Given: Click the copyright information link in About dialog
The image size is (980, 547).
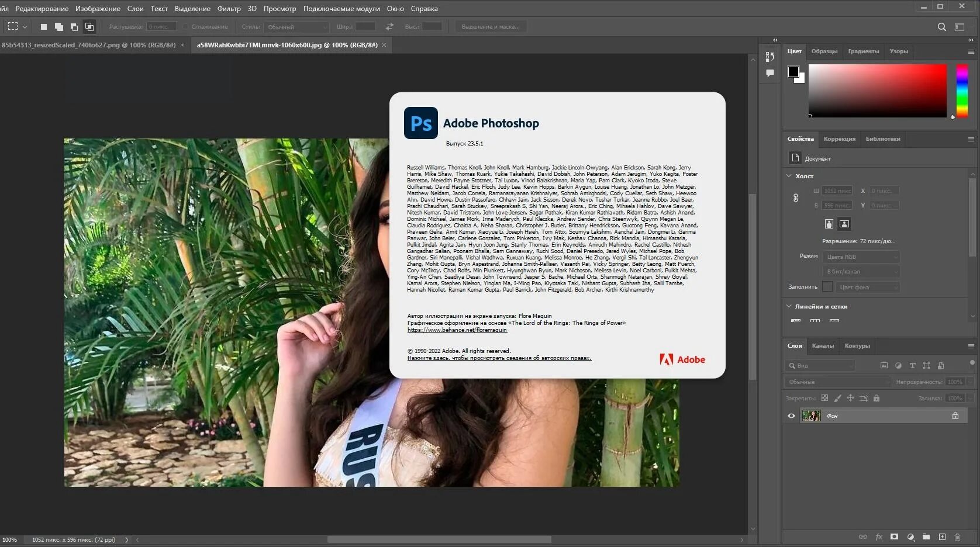Looking at the screenshot, I should [499, 358].
